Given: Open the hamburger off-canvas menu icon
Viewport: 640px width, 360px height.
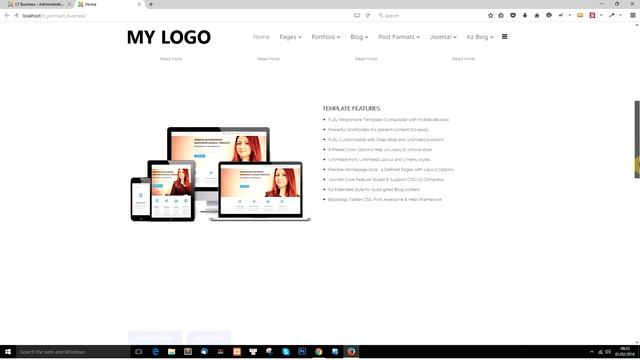Looking at the screenshot, I should (504, 37).
